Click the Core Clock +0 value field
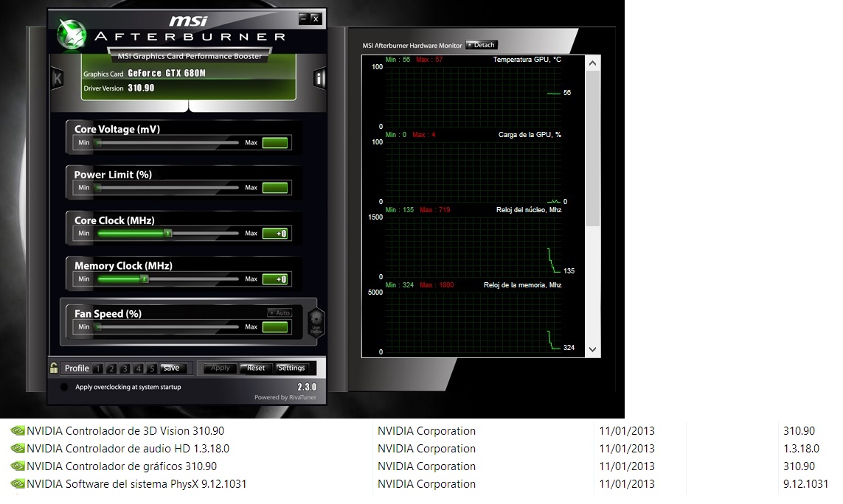Image resolution: width=843 pixels, height=504 pixels. click(275, 233)
